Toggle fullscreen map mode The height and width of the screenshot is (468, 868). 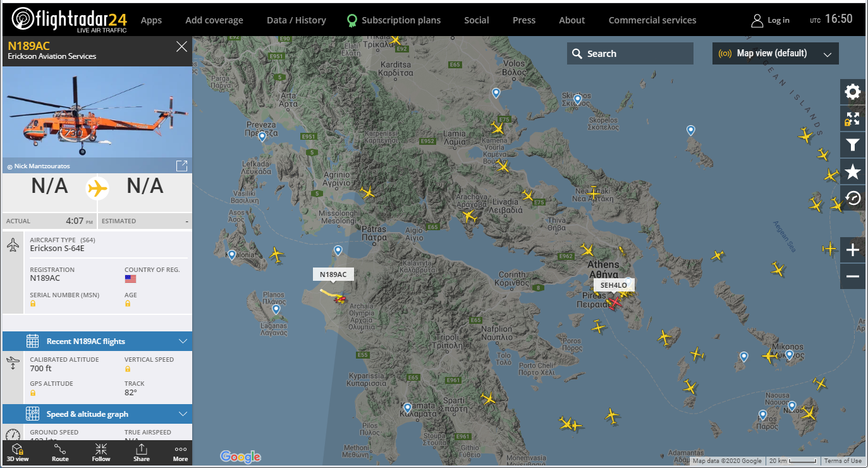click(x=853, y=118)
